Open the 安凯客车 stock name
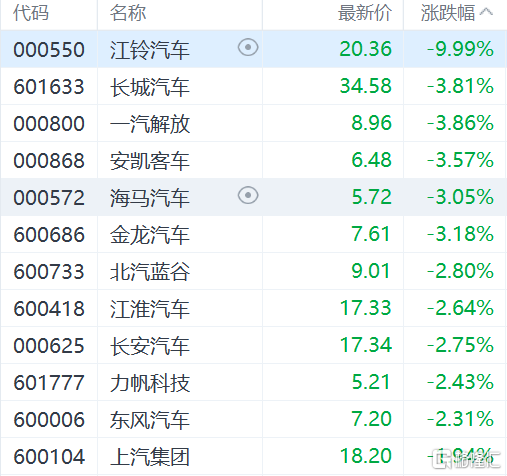507x476 pixels. pyautogui.click(x=150, y=161)
